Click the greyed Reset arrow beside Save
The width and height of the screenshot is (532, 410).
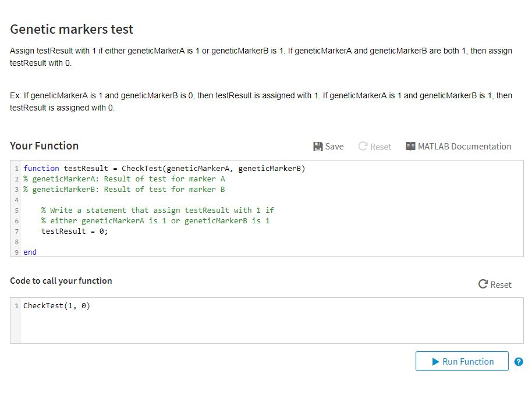363,147
